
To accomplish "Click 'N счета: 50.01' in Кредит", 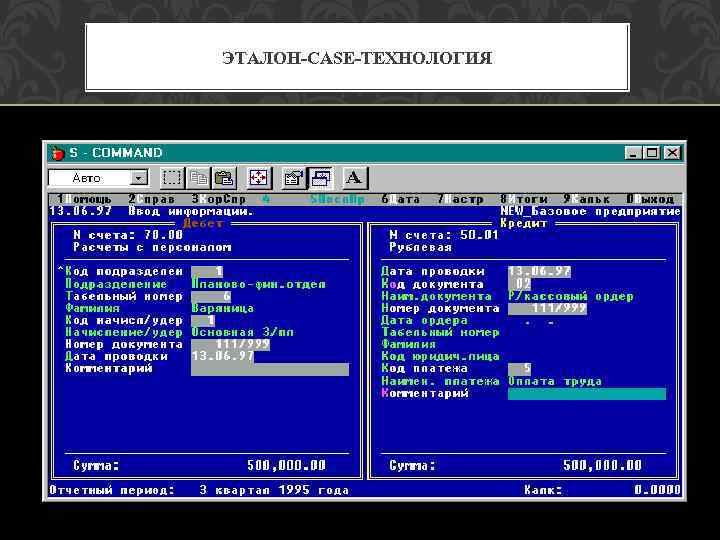I will tap(444, 235).
